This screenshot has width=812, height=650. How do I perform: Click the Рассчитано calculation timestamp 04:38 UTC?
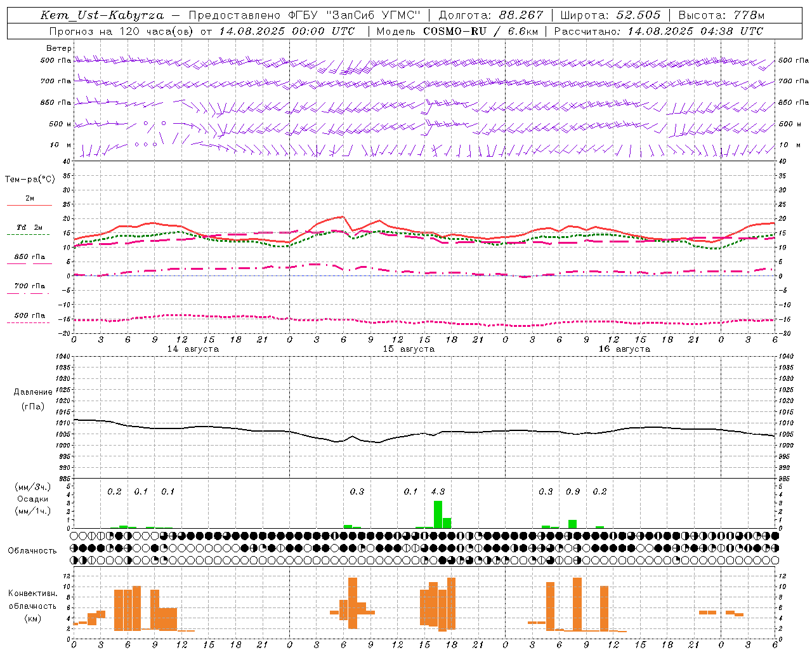click(x=731, y=31)
